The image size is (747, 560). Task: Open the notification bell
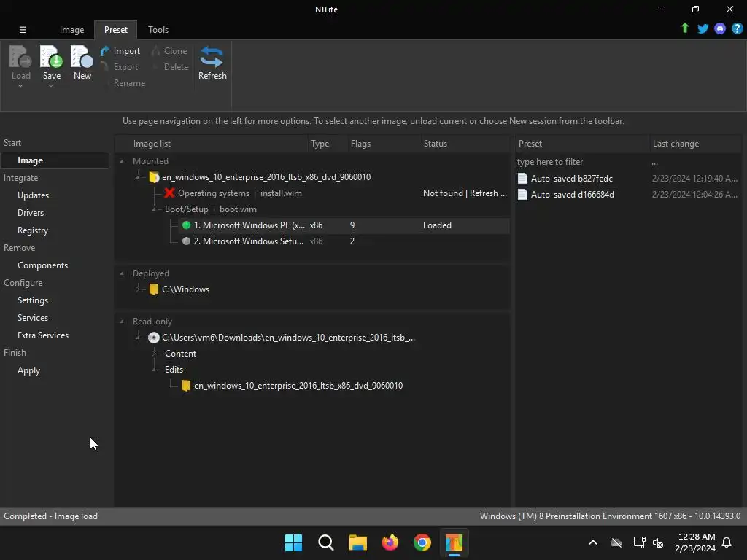(727, 542)
